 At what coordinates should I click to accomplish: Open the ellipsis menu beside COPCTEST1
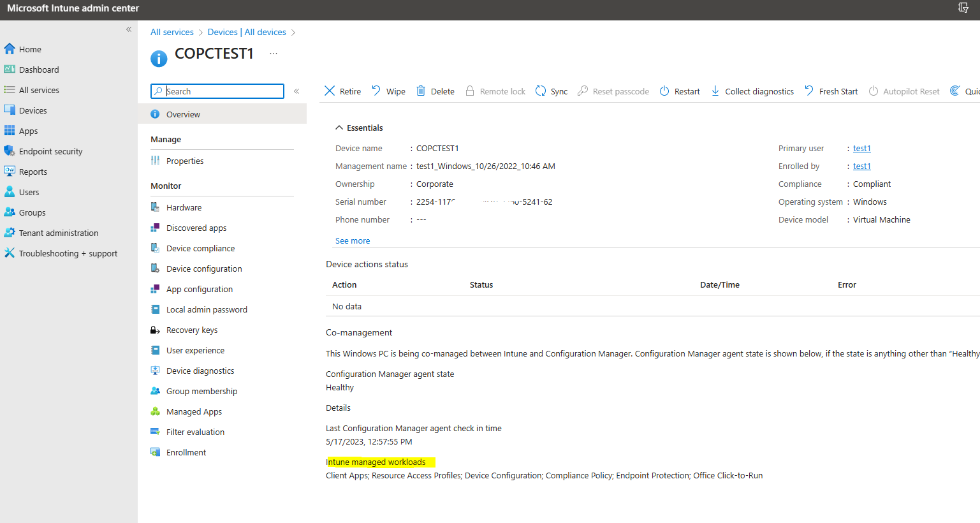[274, 54]
